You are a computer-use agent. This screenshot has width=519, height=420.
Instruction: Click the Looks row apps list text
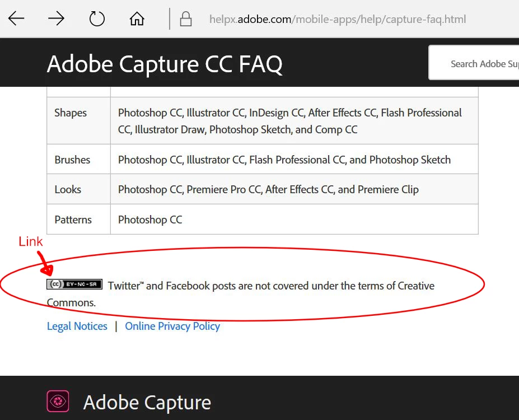(268, 190)
